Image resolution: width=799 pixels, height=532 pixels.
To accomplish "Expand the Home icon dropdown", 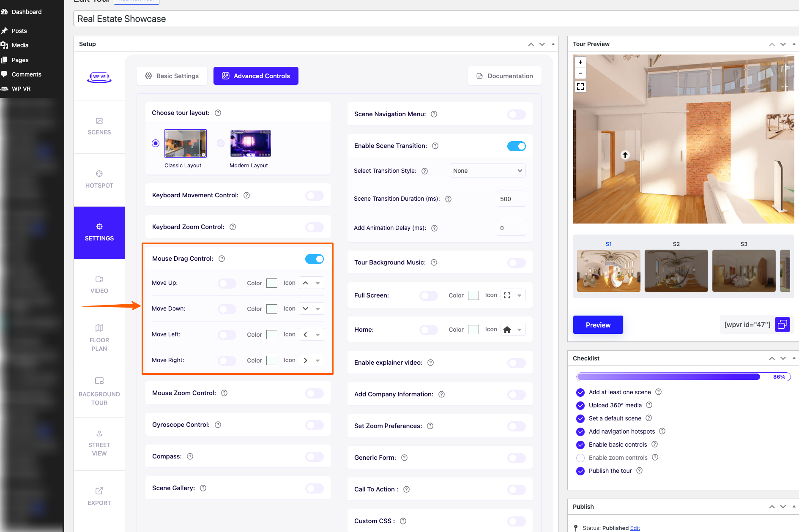I will pos(513,330).
